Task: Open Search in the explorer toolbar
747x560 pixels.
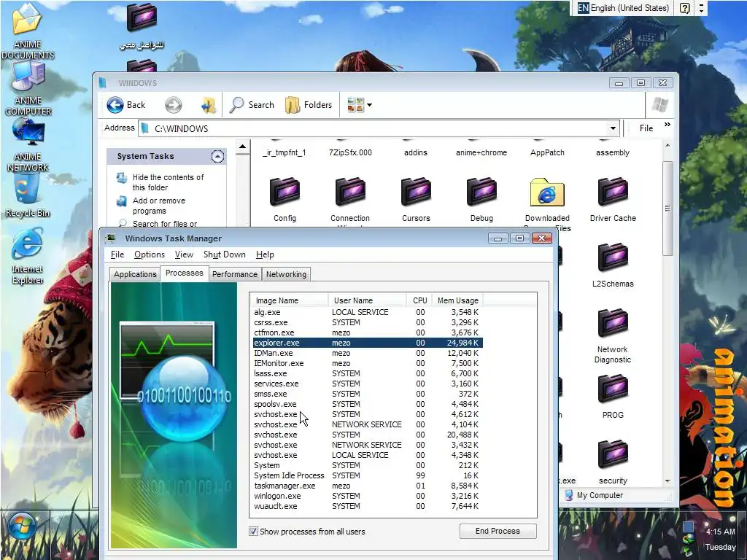Action: 252,105
